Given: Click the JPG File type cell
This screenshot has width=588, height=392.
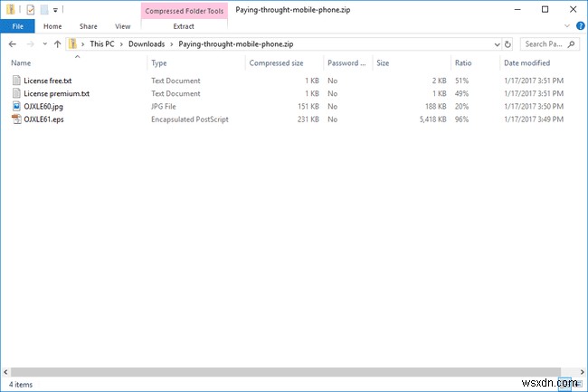Looking at the screenshot, I should tap(164, 107).
